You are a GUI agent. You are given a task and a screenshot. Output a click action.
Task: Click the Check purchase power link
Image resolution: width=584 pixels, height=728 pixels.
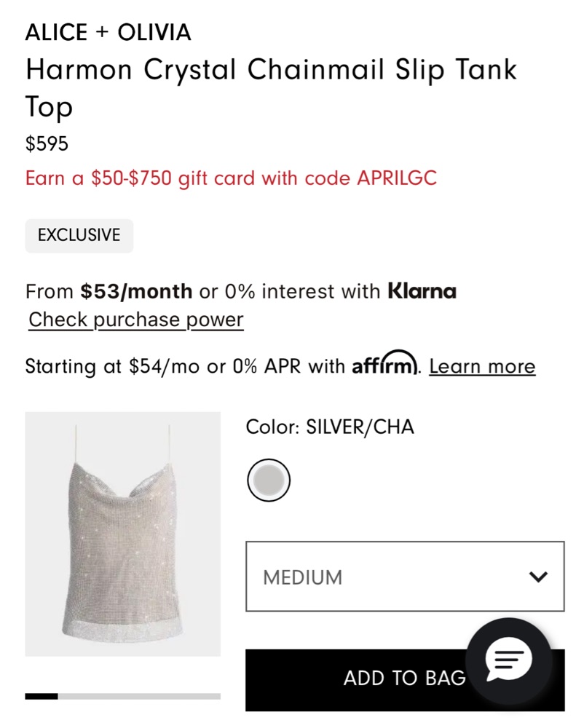click(136, 320)
